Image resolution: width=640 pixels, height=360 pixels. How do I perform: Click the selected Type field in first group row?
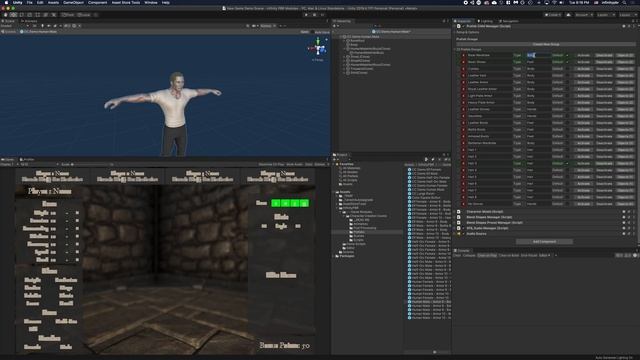point(538,55)
